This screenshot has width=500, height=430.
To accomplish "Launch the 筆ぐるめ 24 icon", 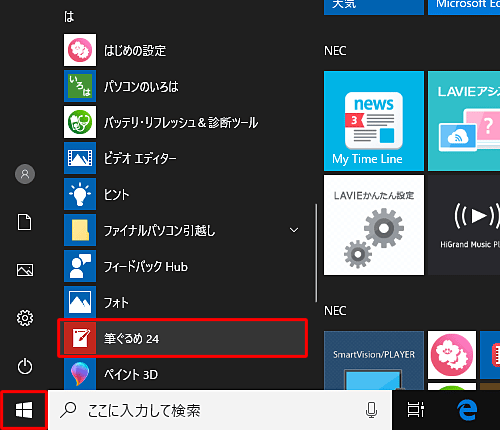I will click(80, 338).
